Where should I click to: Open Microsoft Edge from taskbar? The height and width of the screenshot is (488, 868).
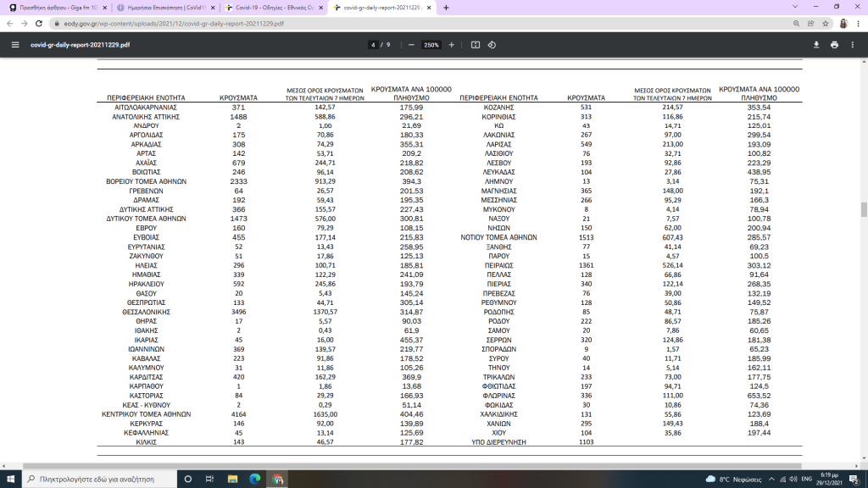point(254,480)
